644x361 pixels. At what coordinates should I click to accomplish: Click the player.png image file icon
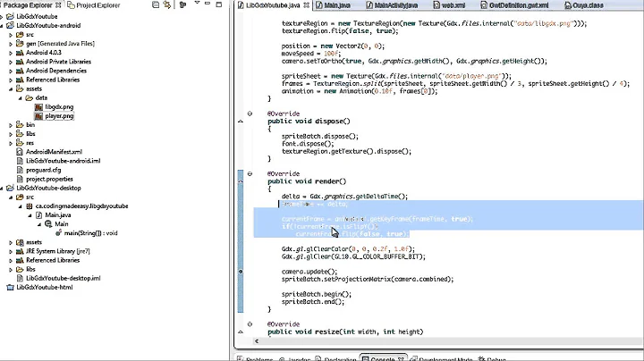point(38,115)
